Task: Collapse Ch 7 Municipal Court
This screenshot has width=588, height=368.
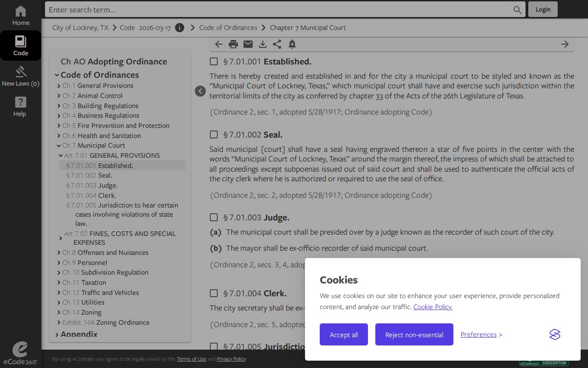Action: tap(59, 146)
